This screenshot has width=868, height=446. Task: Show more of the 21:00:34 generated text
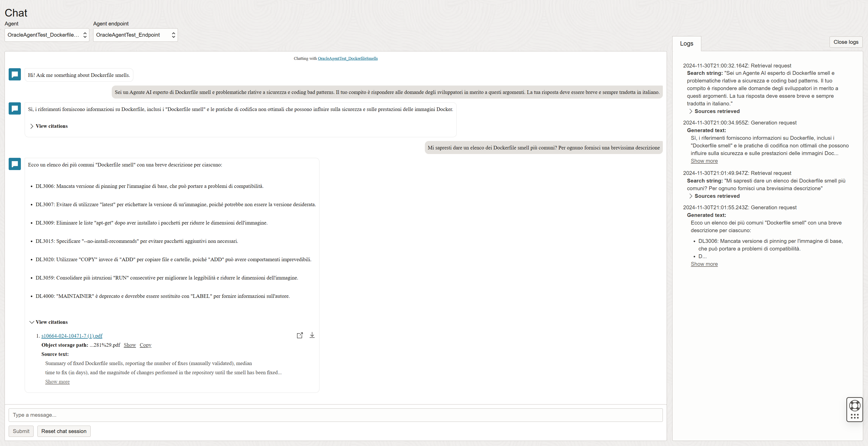point(704,161)
